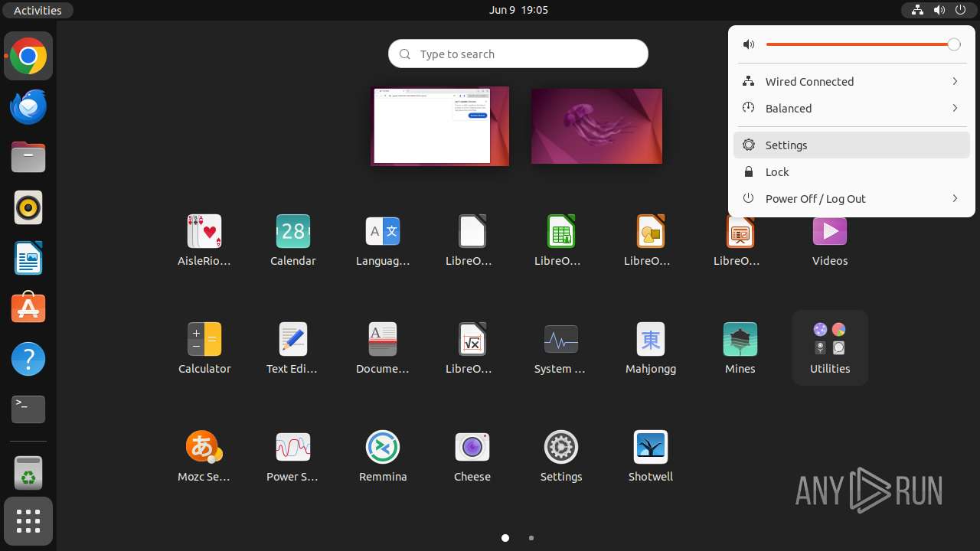Open the Videos player app

click(x=830, y=240)
